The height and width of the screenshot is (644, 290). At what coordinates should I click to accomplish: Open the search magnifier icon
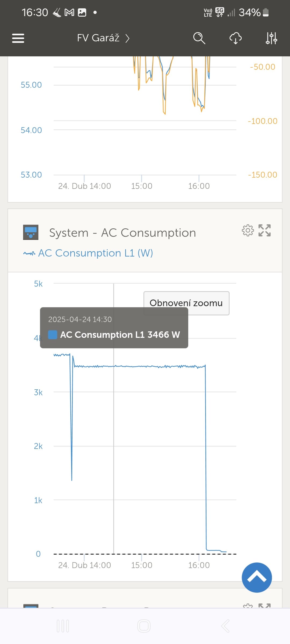point(199,38)
